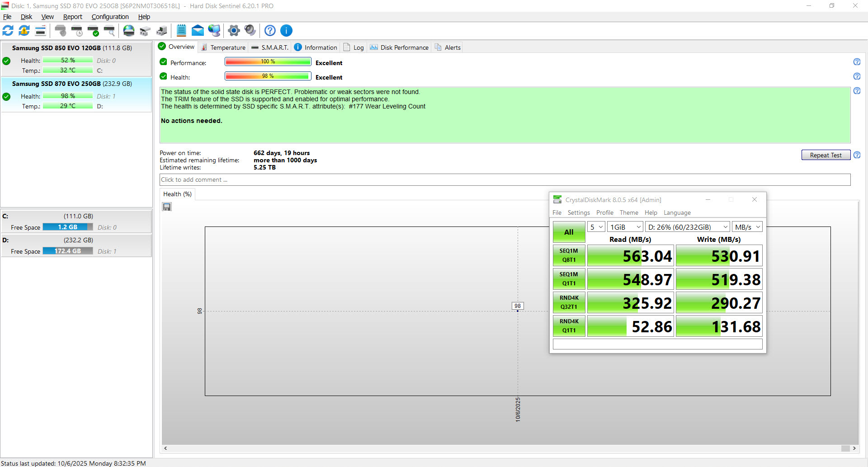Open the blue notepad report icon
Screen dimensions: 868x467
[x=181, y=31]
